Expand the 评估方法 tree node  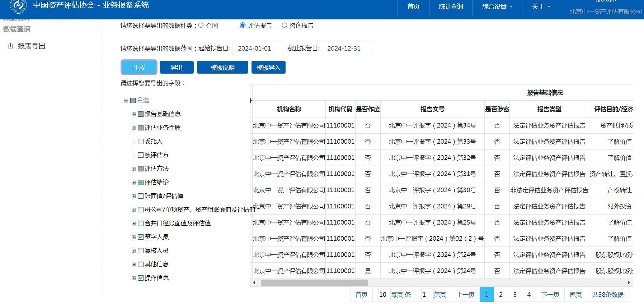click(134, 169)
